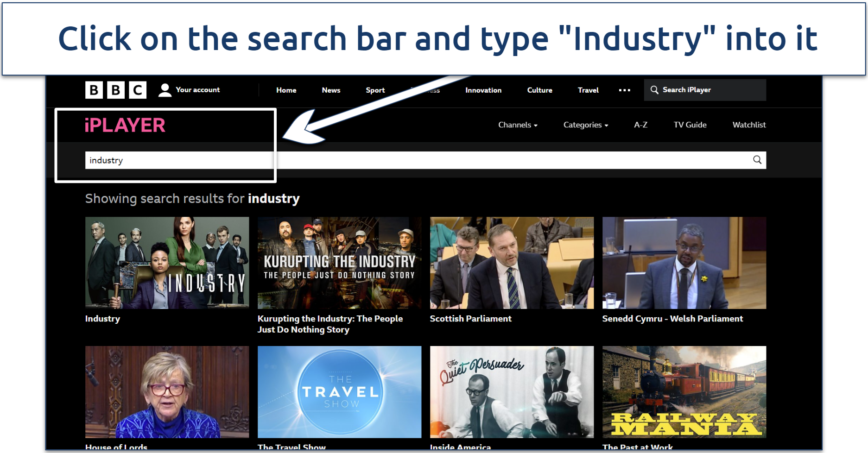Screen dimensions: 868x453
Task: Navigate to the Sport section
Action: tap(375, 90)
